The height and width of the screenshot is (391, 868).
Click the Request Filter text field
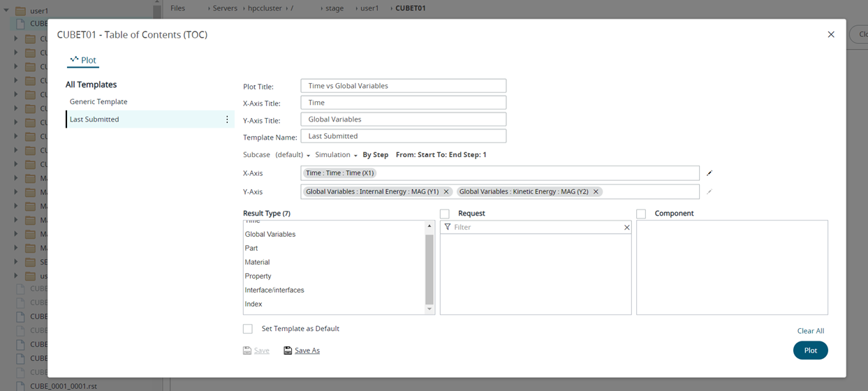pyautogui.click(x=536, y=228)
